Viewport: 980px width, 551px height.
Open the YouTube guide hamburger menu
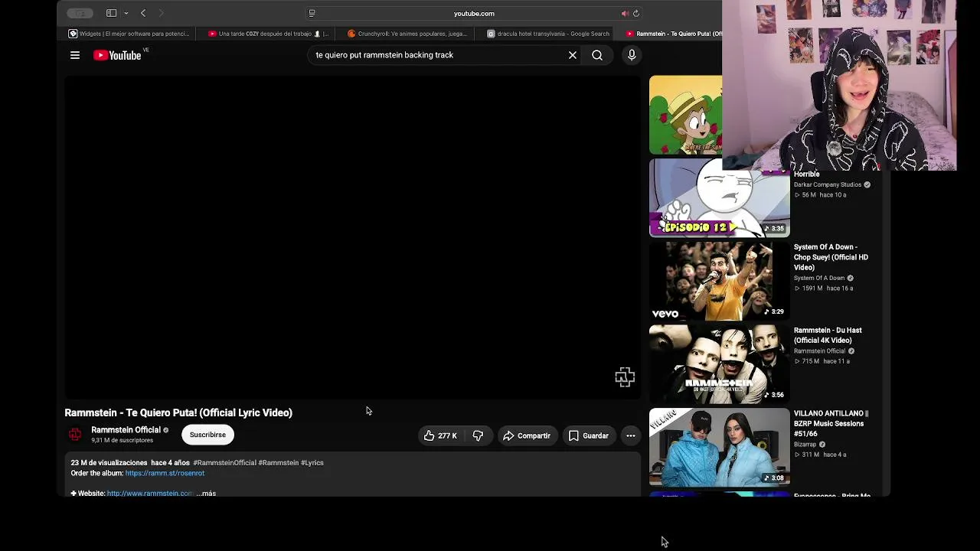[x=75, y=55]
